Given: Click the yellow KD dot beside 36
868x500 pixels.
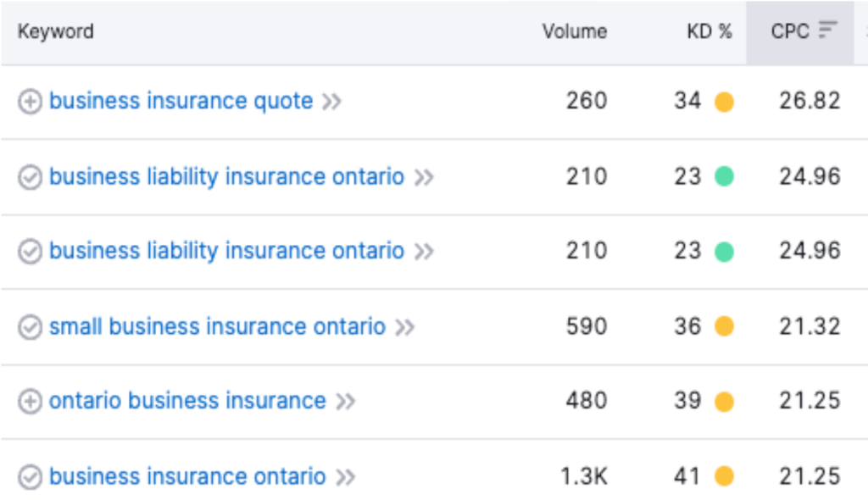Looking at the screenshot, I should click(x=724, y=327).
